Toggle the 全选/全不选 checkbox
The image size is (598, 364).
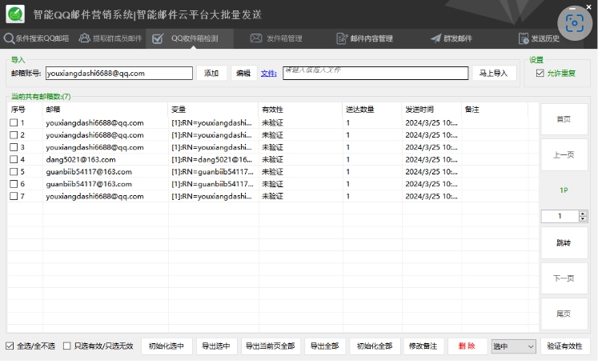tap(10, 346)
